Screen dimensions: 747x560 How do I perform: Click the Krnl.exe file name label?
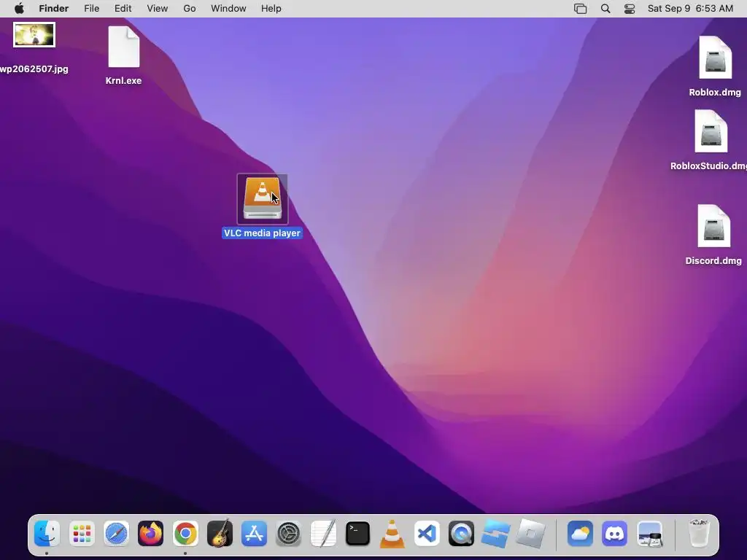[x=123, y=80]
